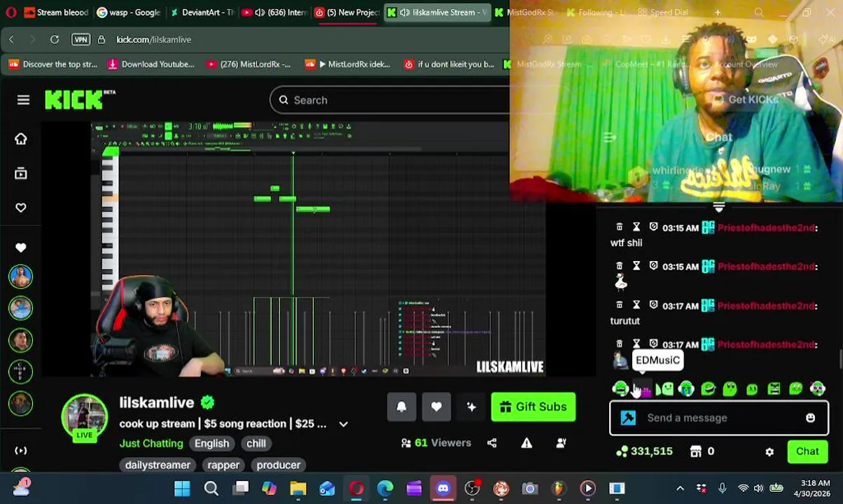This screenshot has height=504, width=843.
Task: Select the chill tag
Action: pos(256,443)
